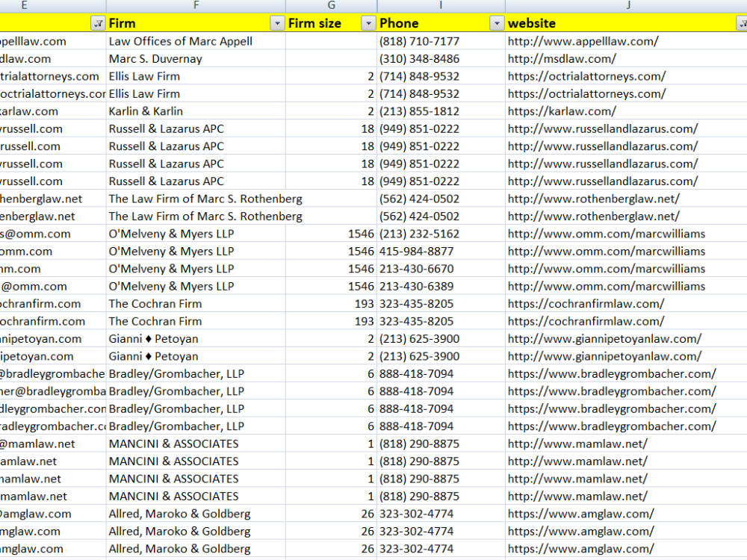This screenshot has height=560, width=747.
Task: Select phone cell (818) 710-7177
Action: tap(441, 41)
